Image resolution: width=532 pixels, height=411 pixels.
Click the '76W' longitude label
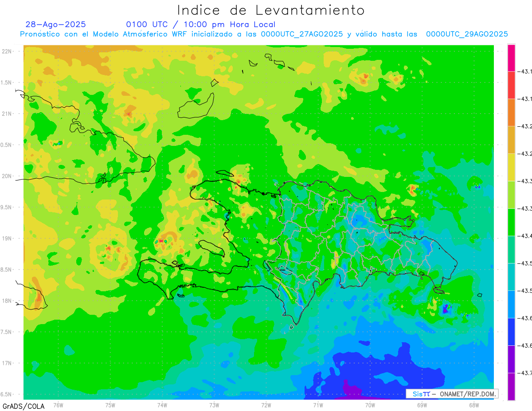(x=58, y=405)
